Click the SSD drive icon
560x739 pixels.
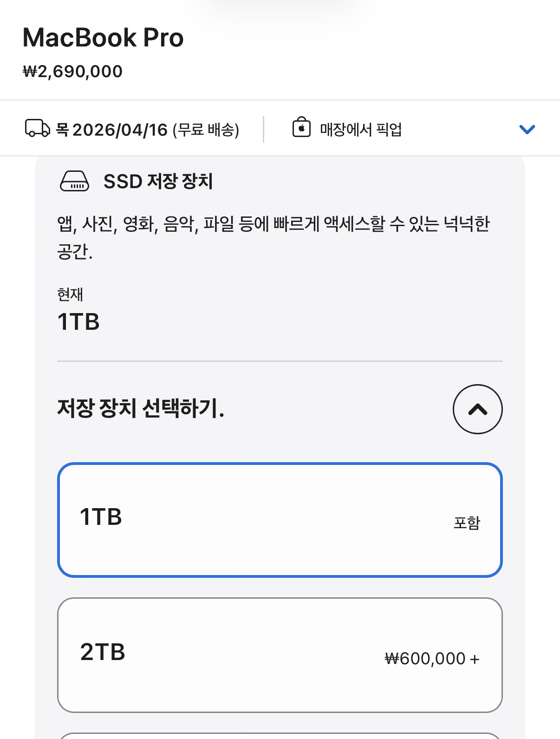click(x=74, y=181)
